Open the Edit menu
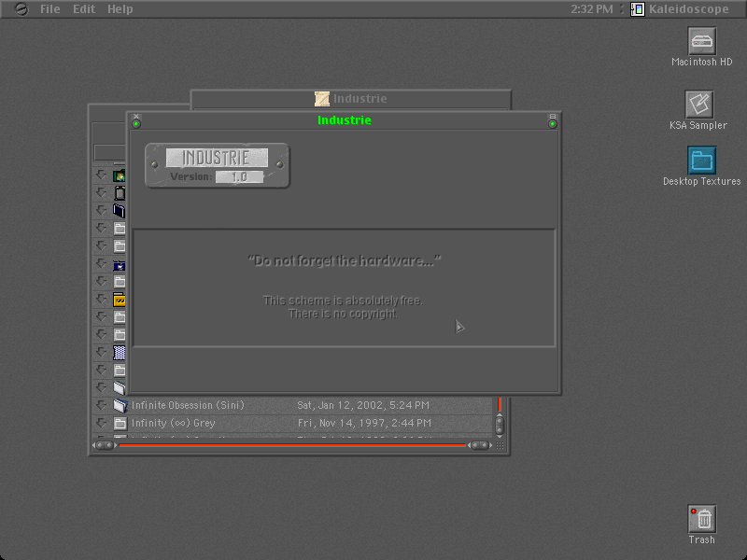 pos(84,9)
